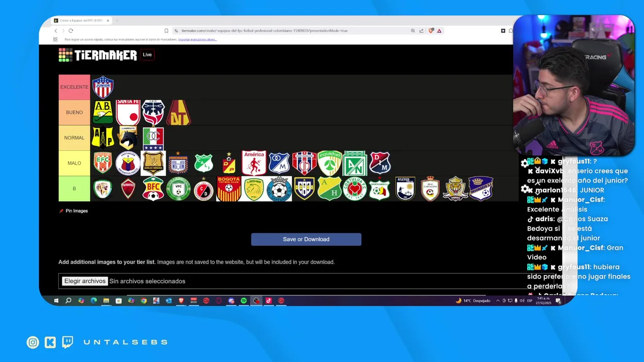Viewport: 644px width, 362px height.
Task: Click the zoom magnifier icon in address bar
Action: click(x=413, y=31)
